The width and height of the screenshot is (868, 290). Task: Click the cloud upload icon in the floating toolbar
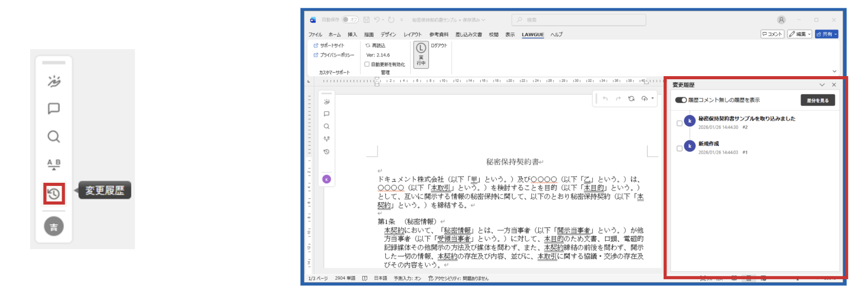click(645, 98)
